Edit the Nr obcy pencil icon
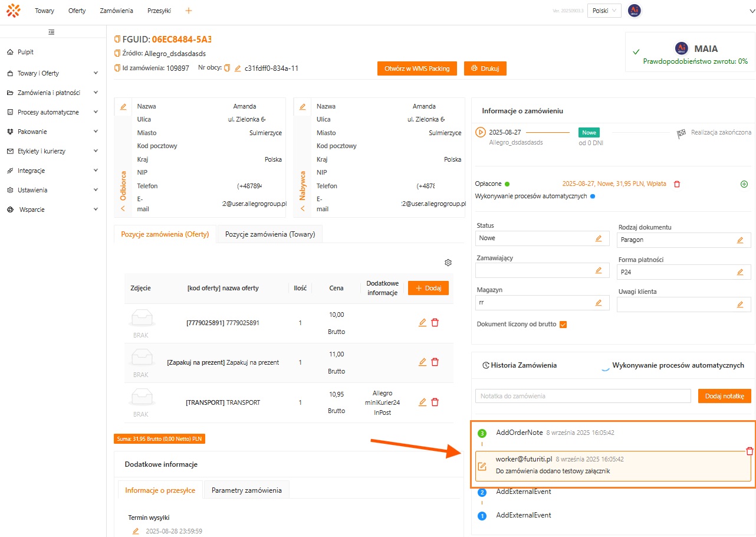The image size is (756, 537). tap(238, 68)
